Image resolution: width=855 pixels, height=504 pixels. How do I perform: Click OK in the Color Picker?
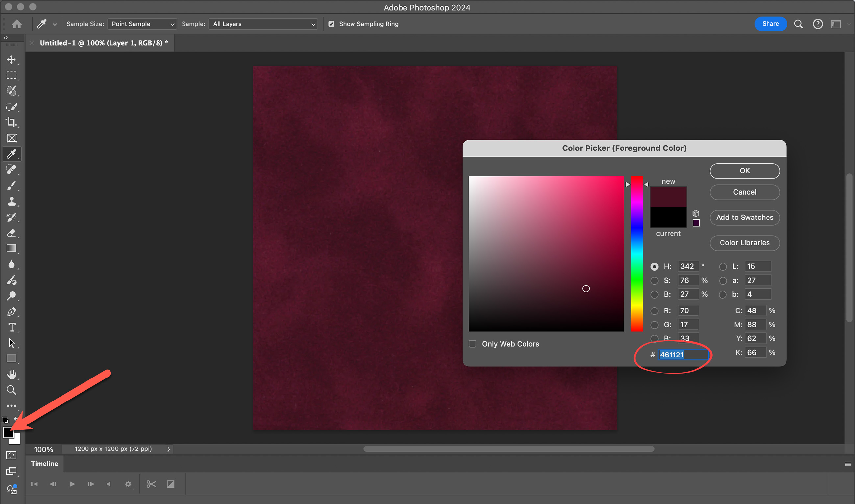tap(744, 171)
